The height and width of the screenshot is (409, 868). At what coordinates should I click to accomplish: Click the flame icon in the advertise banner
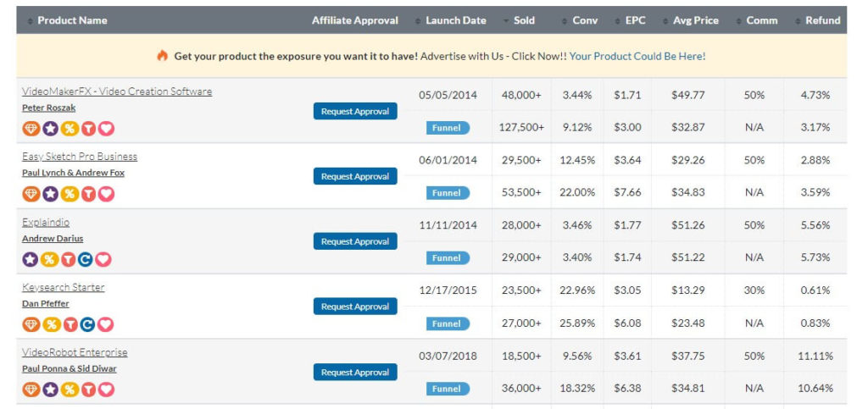tap(162, 55)
